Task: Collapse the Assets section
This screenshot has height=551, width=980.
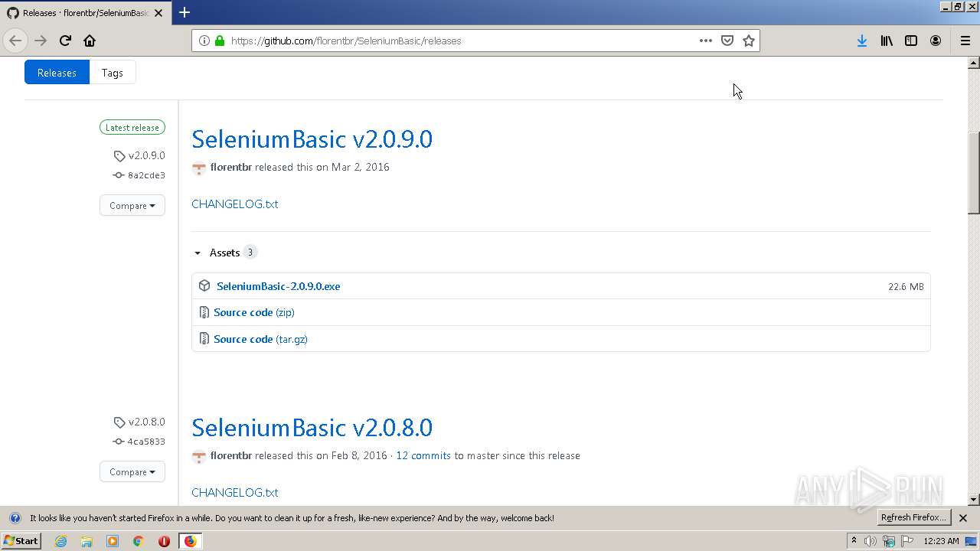Action: [x=224, y=253]
